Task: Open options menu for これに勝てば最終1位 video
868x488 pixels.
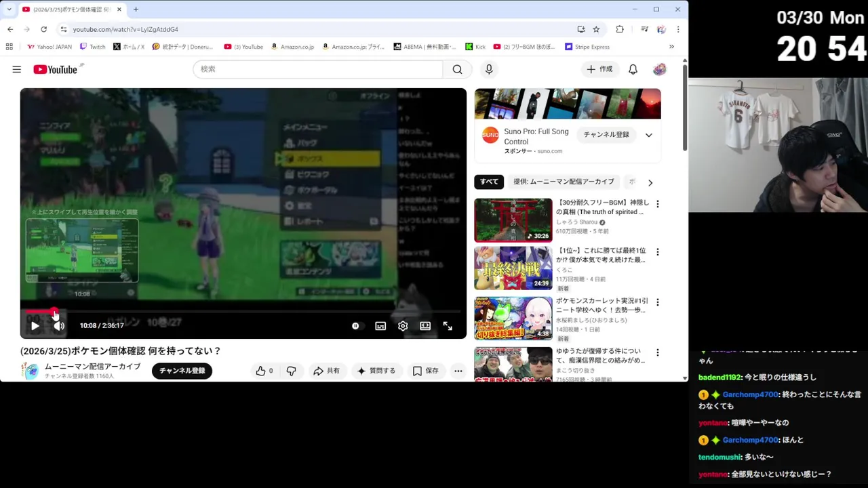Action: pyautogui.click(x=657, y=252)
